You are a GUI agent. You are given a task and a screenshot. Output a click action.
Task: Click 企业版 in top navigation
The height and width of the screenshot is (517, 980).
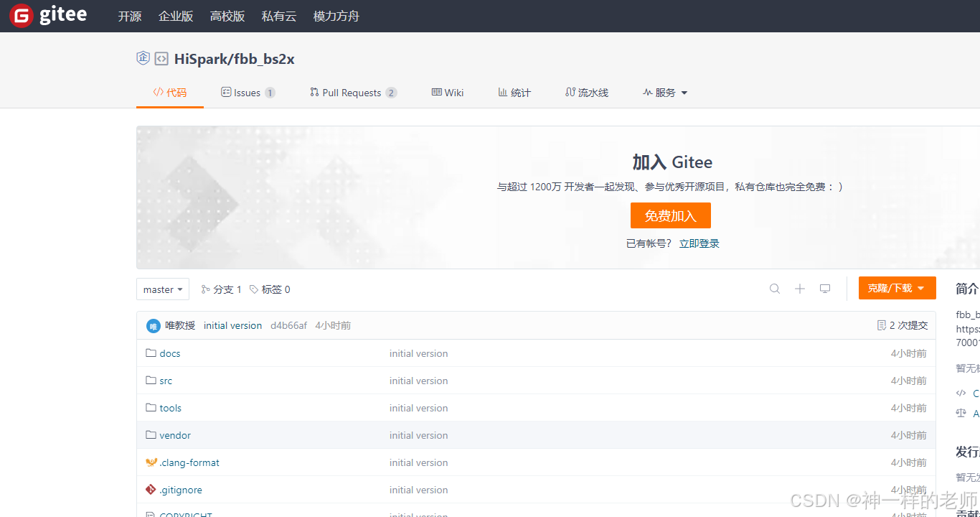176,16
